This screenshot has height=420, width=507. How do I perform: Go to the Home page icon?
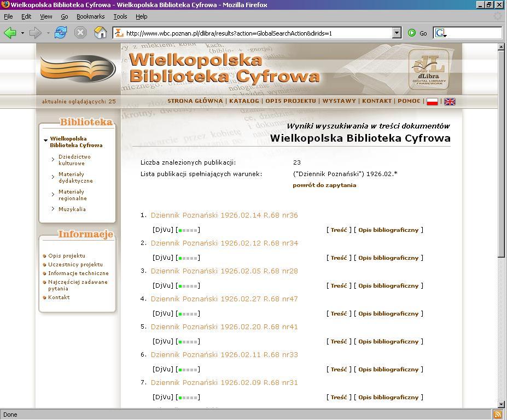tap(100, 32)
